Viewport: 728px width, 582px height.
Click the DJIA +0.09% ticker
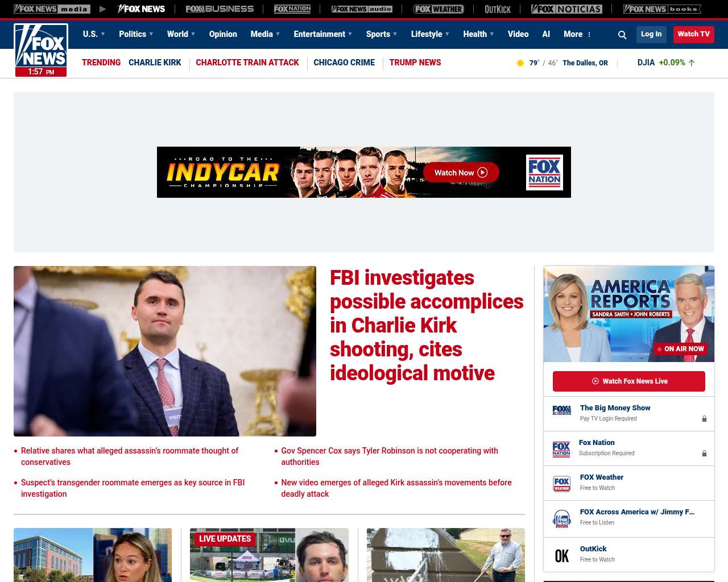point(666,63)
